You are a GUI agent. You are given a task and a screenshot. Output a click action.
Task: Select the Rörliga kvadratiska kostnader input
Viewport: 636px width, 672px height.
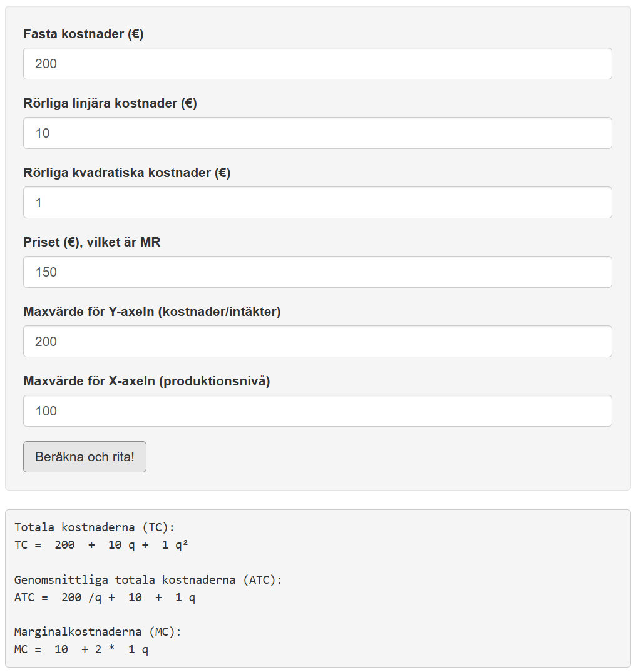[x=317, y=203]
